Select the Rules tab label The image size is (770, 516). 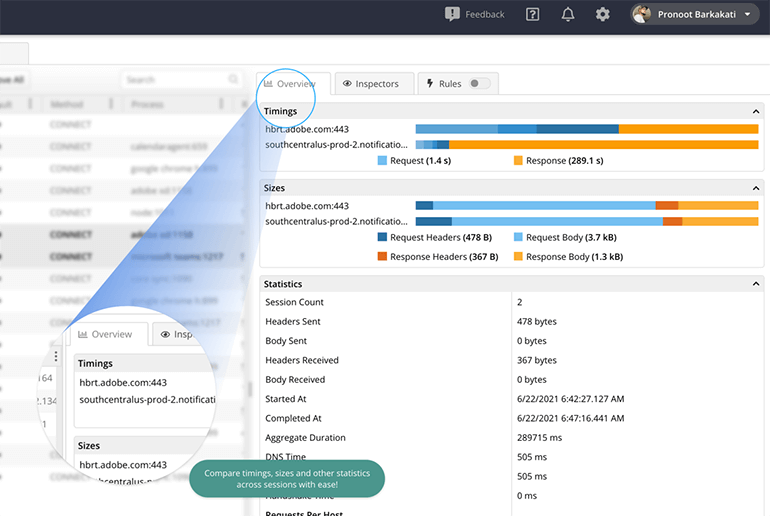tap(450, 84)
